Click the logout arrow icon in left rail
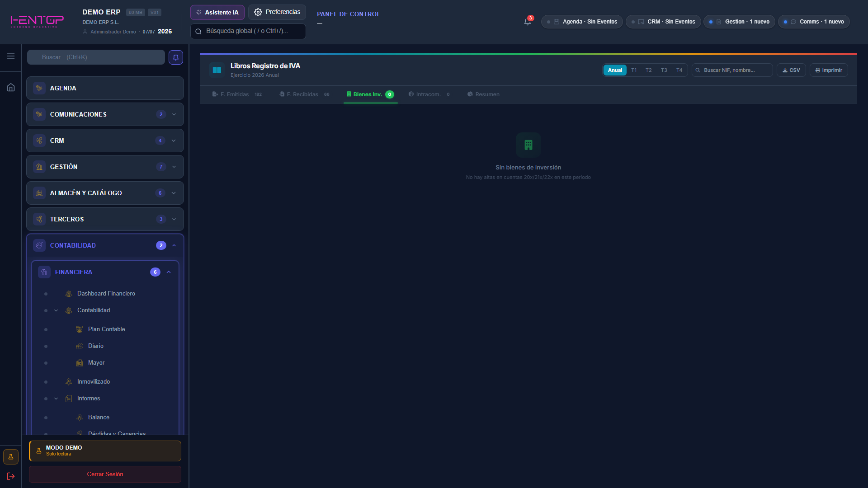The width and height of the screenshot is (868, 488). point(11,476)
